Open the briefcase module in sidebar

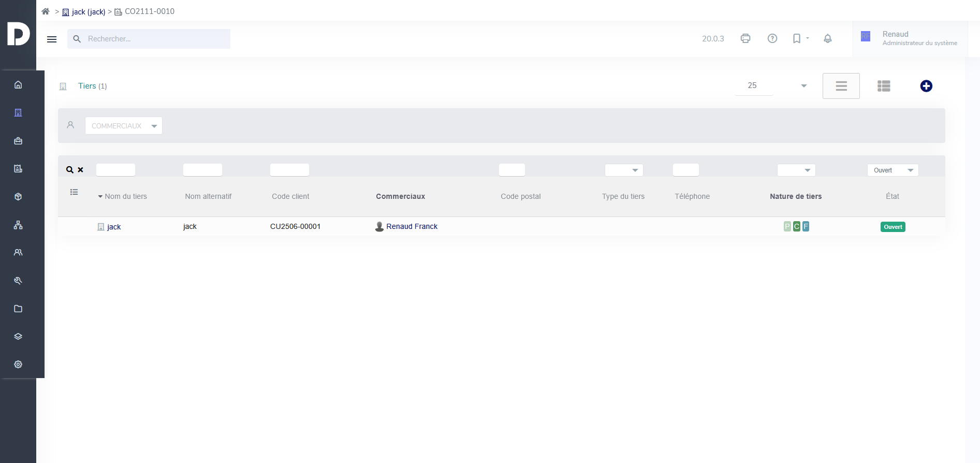click(18, 141)
